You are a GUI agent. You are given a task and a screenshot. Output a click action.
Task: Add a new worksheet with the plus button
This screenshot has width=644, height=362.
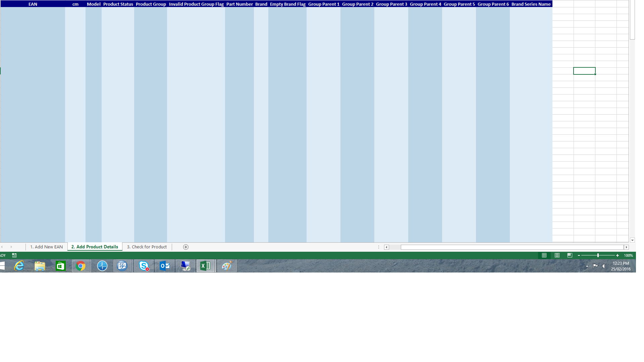coord(185,247)
